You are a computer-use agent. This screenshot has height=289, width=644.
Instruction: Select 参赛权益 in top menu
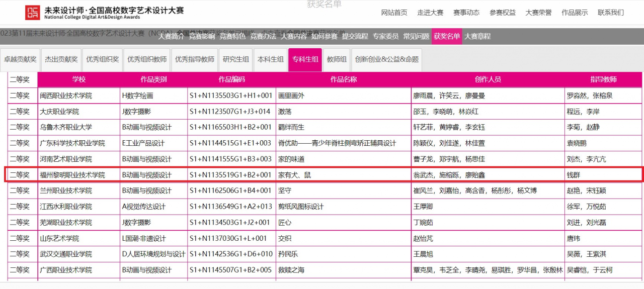[502, 13]
